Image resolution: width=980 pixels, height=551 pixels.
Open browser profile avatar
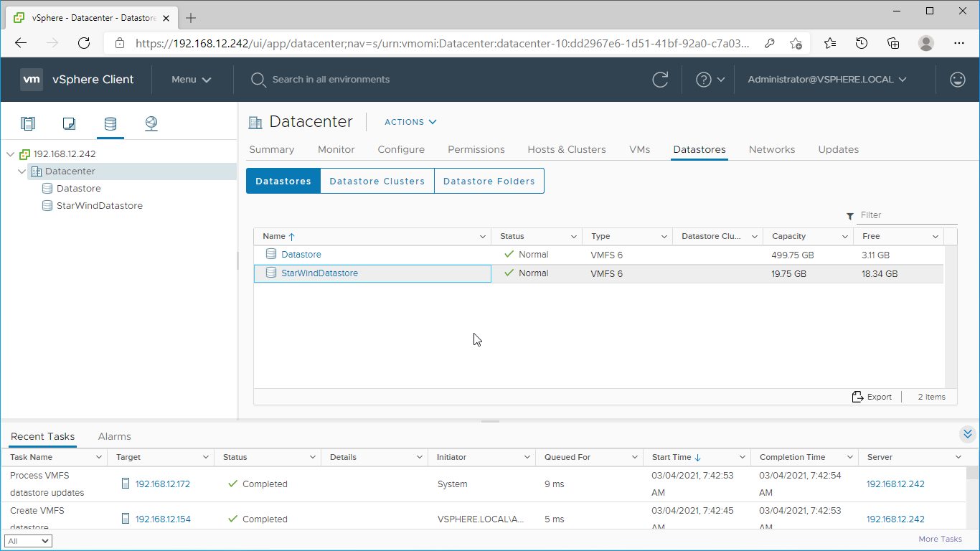(926, 43)
